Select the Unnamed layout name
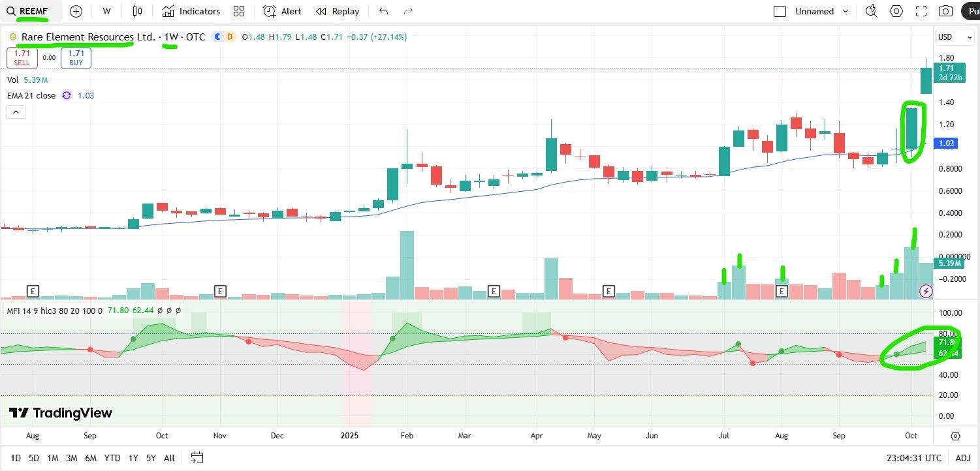980x471 pixels. coord(815,11)
